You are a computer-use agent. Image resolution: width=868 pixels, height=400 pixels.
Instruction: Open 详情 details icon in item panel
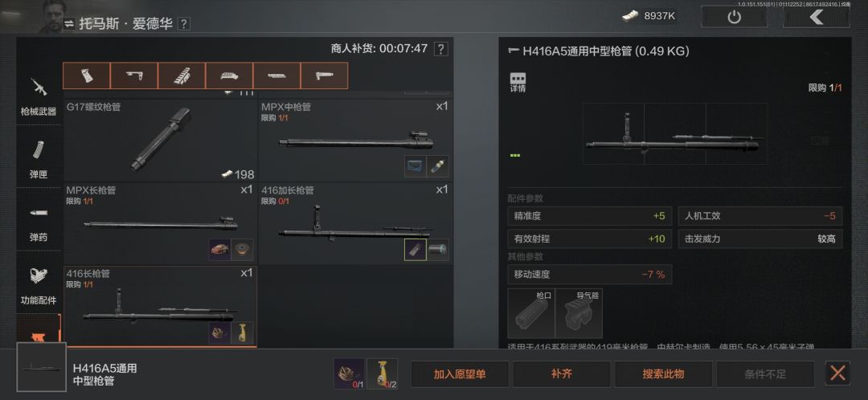(518, 82)
